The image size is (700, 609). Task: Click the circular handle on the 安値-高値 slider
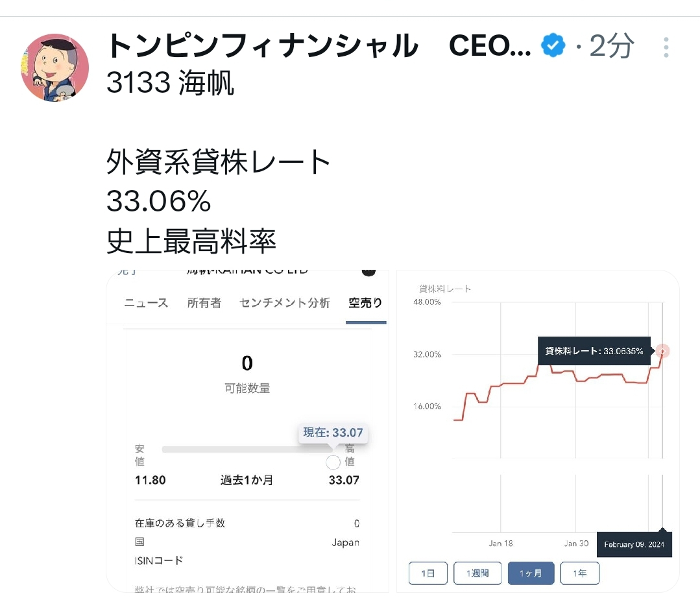(x=333, y=462)
